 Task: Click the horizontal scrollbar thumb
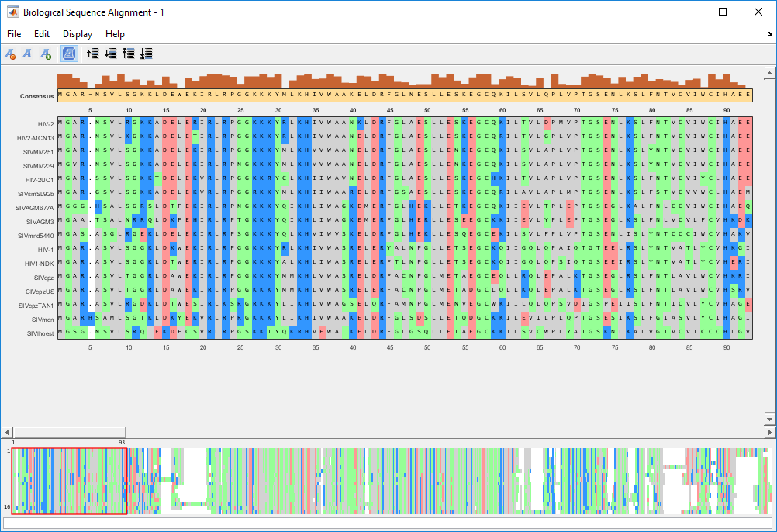pos(69,433)
